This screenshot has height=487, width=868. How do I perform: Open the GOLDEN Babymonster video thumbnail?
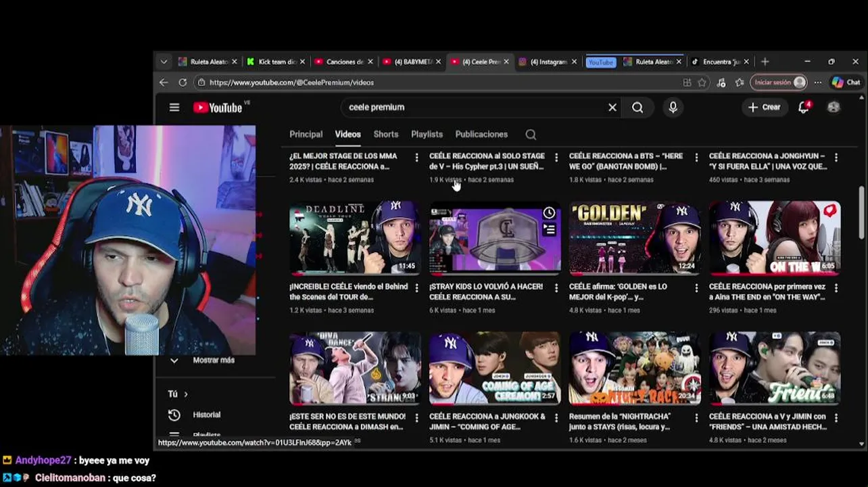(635, 237)
